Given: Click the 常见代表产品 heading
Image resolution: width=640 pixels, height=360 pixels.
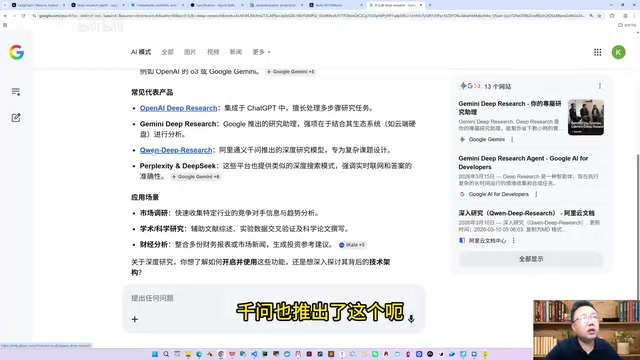Looking at the screenshot, I should (152, 92).
